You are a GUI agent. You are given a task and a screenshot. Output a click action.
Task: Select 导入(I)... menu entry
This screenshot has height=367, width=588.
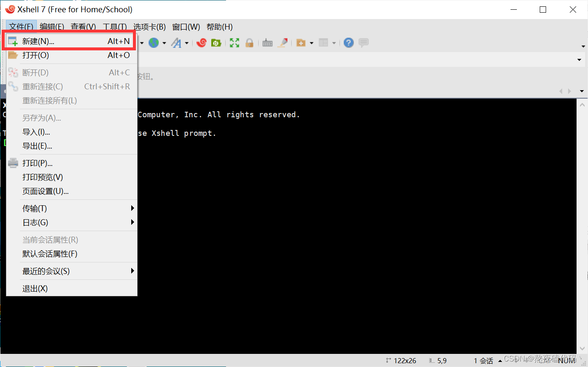[x=72, y=132]
